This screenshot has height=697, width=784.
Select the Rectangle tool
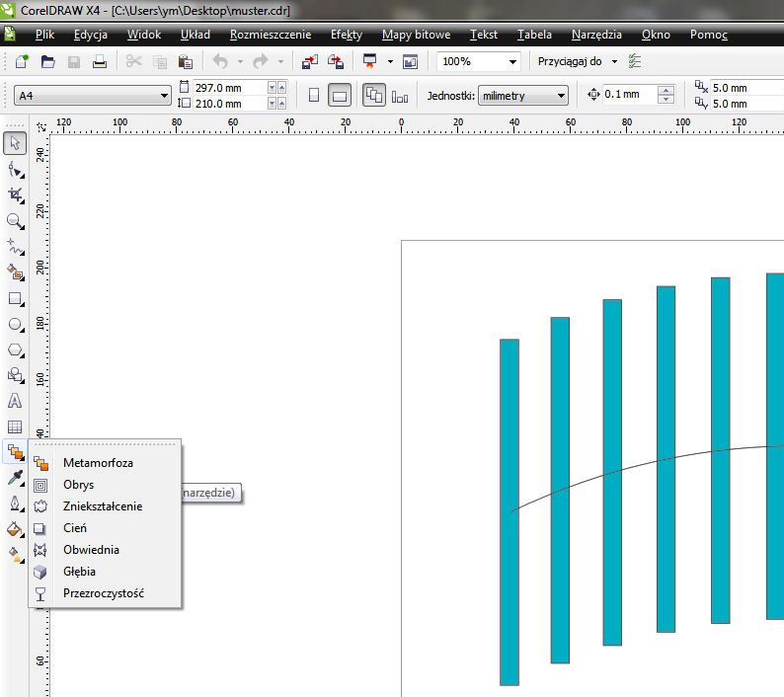tap(15, 298)
